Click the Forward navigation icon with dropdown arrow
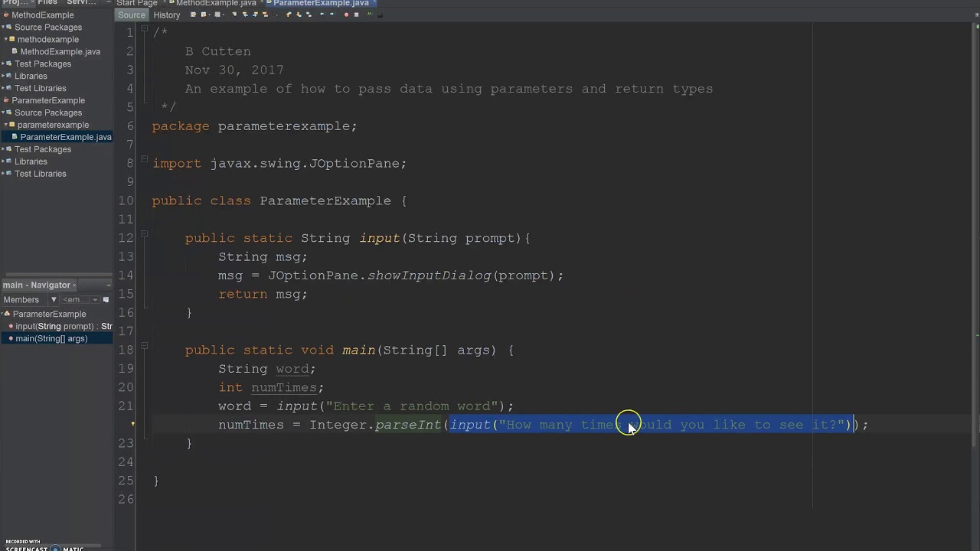 219,15
